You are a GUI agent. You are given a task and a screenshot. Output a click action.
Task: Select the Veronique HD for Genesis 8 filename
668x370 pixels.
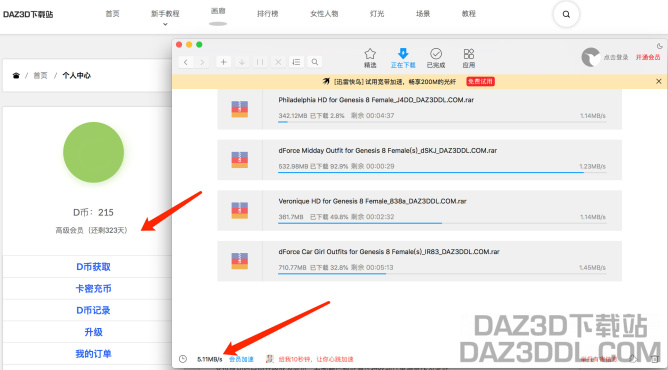click(x=372, y=201)
